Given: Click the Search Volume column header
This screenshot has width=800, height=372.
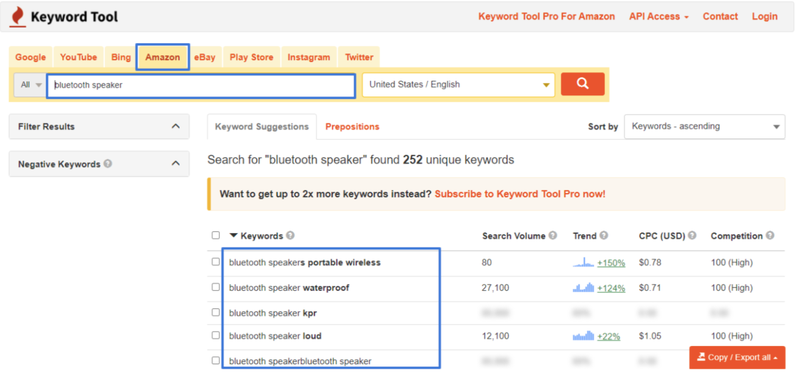Looking at the screenshot, I should 514,236.
